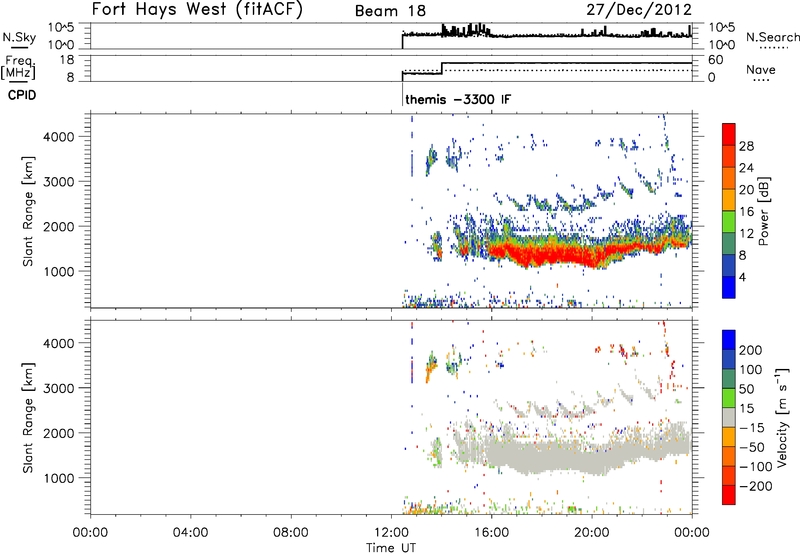The height and width of the screenshot is (554, 800).
Task: Click the '60' Nave axis value
Action: (x=716, y=60)
